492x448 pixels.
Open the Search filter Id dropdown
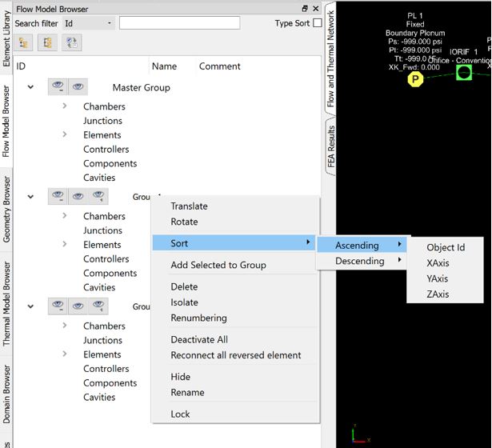click(88, 23)
